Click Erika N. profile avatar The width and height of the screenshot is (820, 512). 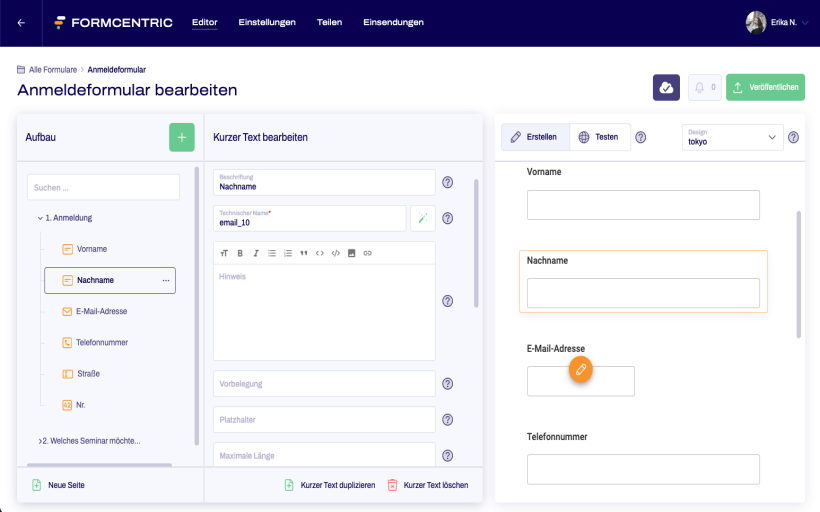pos(756,22)
